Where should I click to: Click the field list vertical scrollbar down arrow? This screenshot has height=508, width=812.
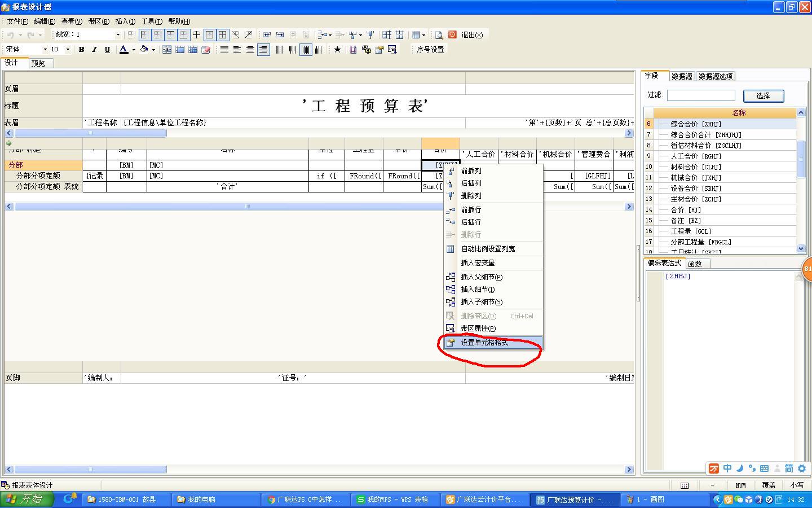[x=801, y=248]
